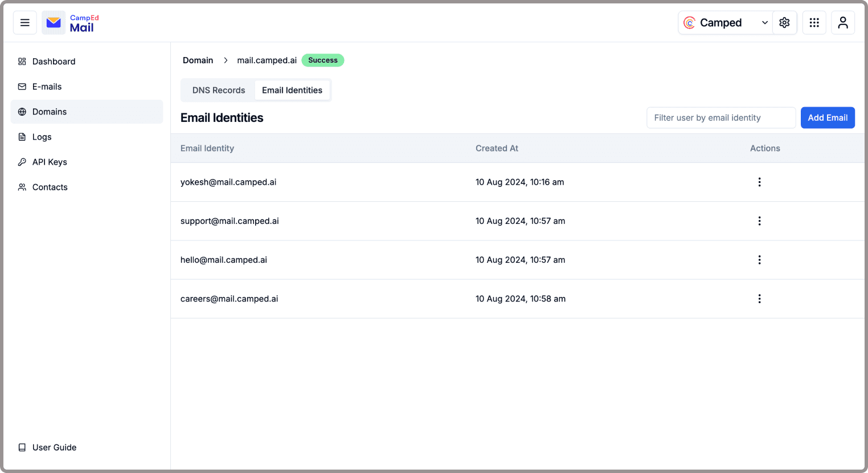Navigate to API Keys in sidebar
868x473 pixels.
coord(87,162)
